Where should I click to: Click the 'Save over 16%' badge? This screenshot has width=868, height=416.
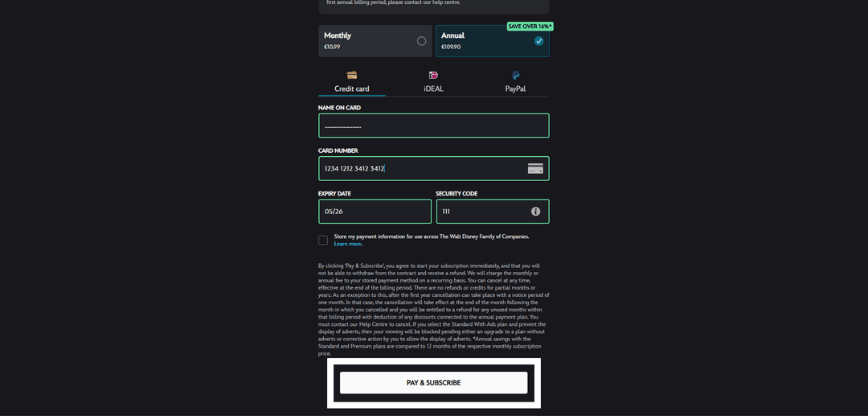click(x=530, y=27)
